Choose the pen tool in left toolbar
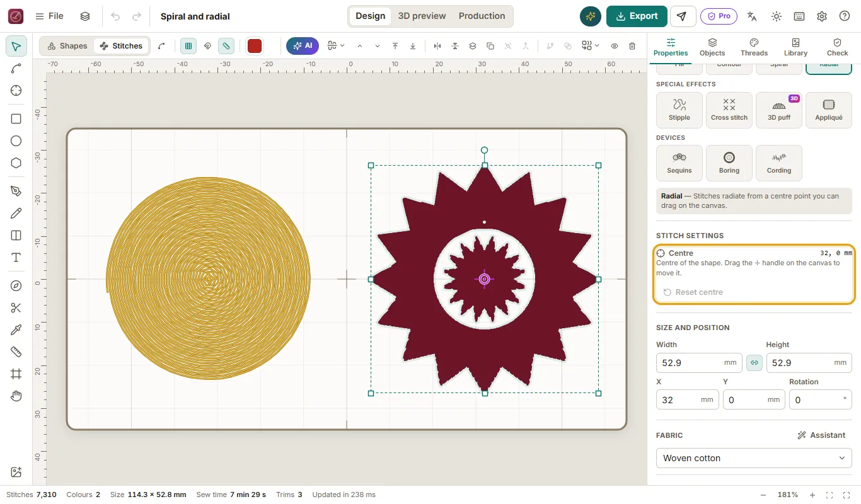861x504 pixels. 16,192
